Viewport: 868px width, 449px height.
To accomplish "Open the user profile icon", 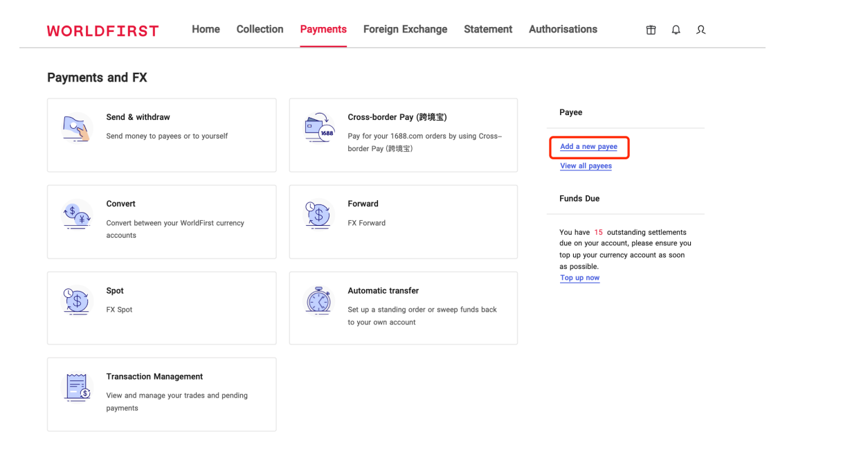I will [700, 30].
